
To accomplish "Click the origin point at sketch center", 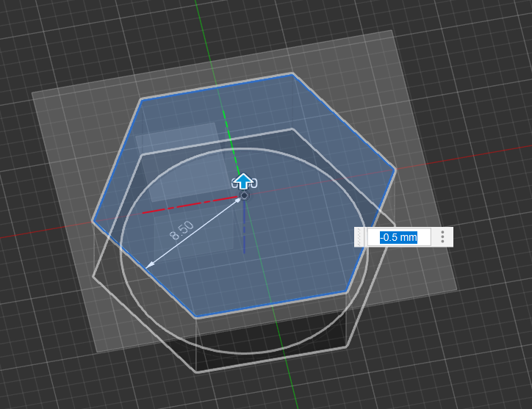I will 244,195.
